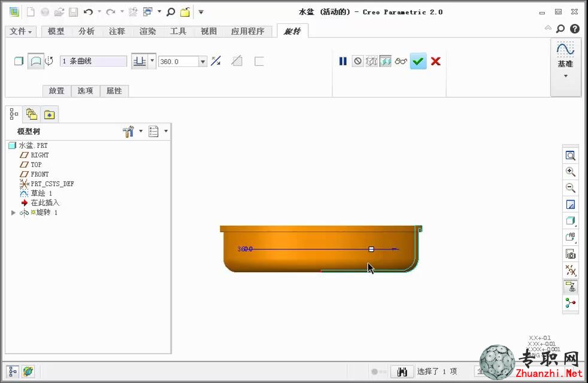Select the internal axis of revolution icon
588x383 pixels.
[x=49, y=61]
